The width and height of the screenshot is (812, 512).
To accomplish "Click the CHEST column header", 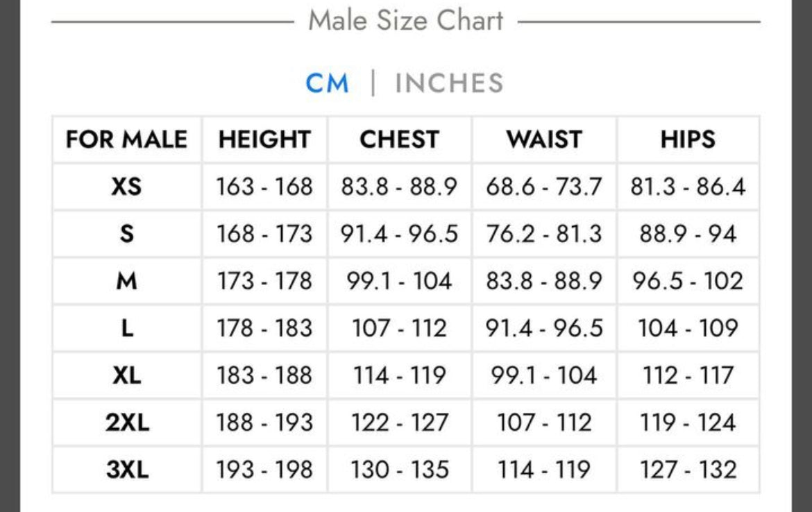I will pyautogui.click(x=399, y=139).
